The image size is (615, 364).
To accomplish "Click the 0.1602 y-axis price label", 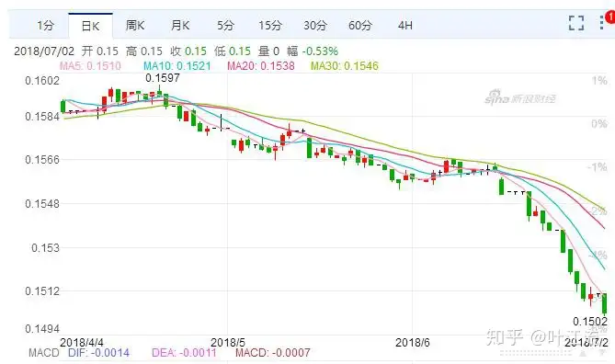I will [x=42, y=81].
